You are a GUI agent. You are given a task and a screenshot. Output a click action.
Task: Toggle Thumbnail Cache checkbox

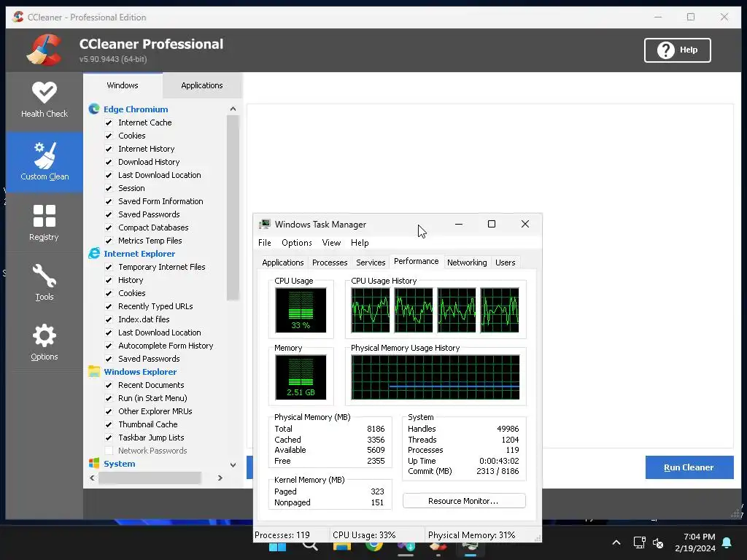pos(109,424)
